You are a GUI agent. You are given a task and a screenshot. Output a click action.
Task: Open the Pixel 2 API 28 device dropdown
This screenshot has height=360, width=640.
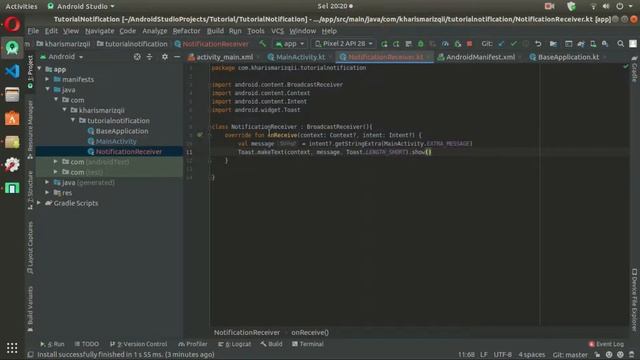[343, 44]
